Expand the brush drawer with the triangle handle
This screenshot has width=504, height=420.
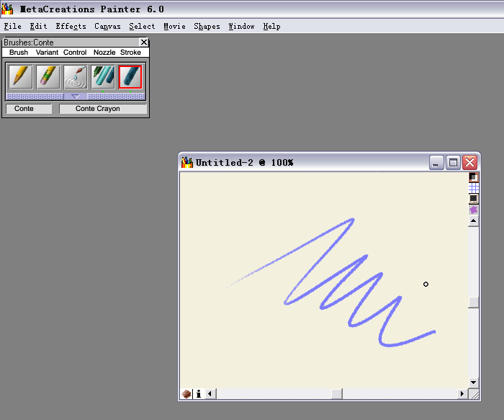(75, 97)
